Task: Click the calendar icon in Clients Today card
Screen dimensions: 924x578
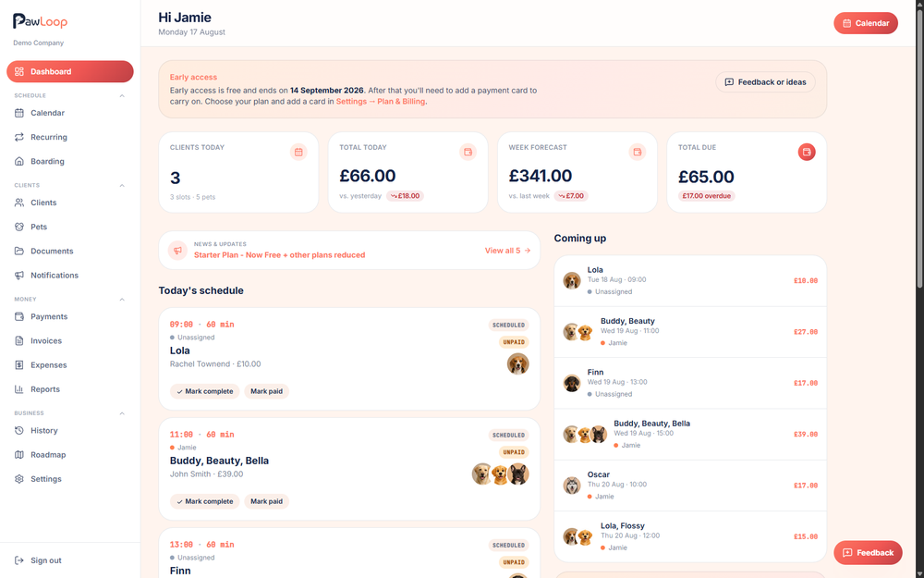Action: (x=298, y=153)
